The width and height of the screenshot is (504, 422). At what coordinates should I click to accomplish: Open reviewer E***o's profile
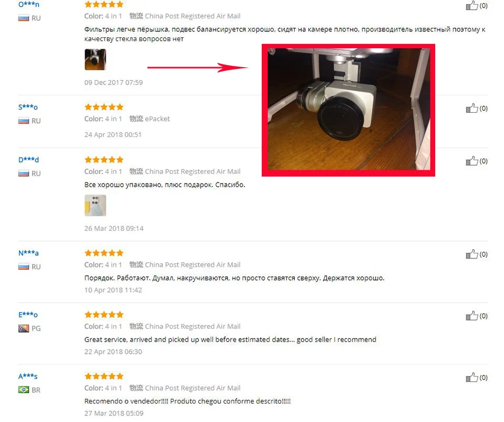pyautogui.click(x=28, y=315)
